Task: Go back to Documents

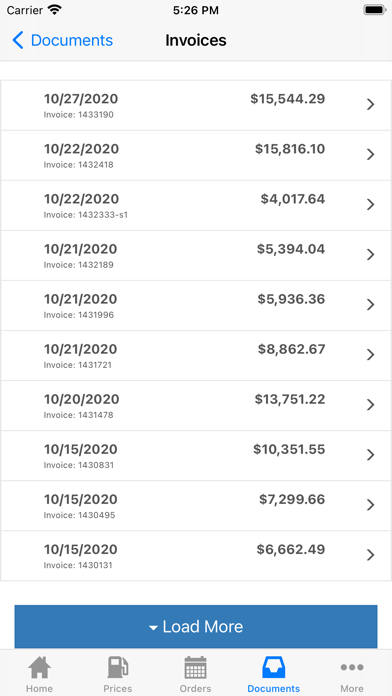Action: [x=63, y=40]
